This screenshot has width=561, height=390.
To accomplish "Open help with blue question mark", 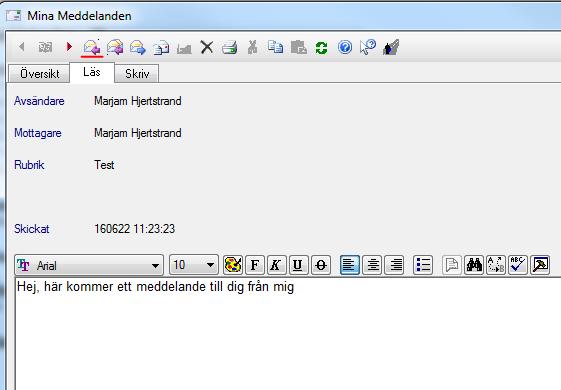I will pyautogui.click(x=345, y=47).
